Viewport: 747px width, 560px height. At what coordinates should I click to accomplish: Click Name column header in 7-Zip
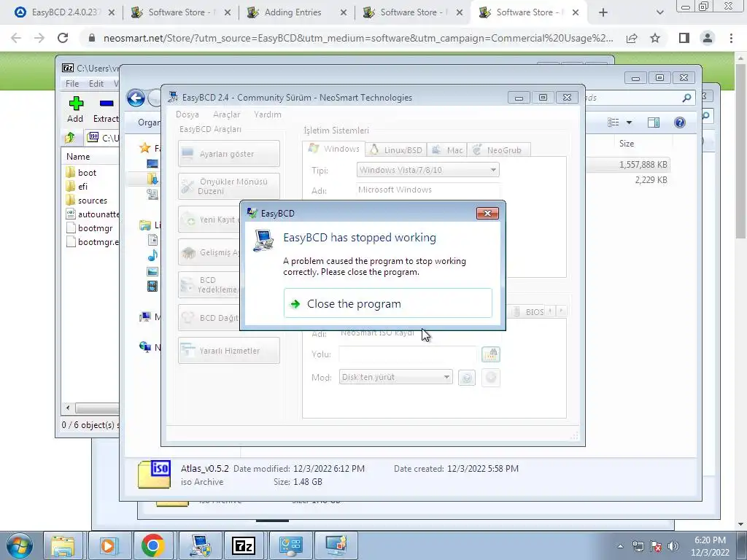coord(78,157)
